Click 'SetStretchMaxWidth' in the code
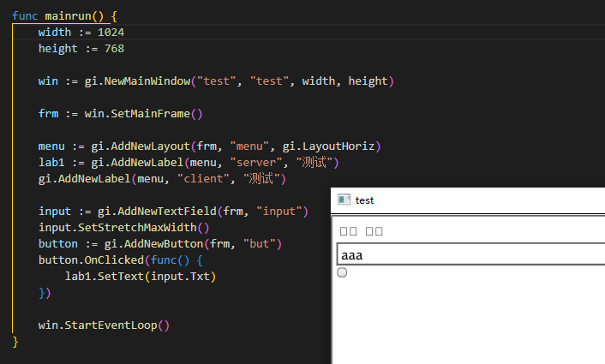605x364 pixels. (137, 228)
